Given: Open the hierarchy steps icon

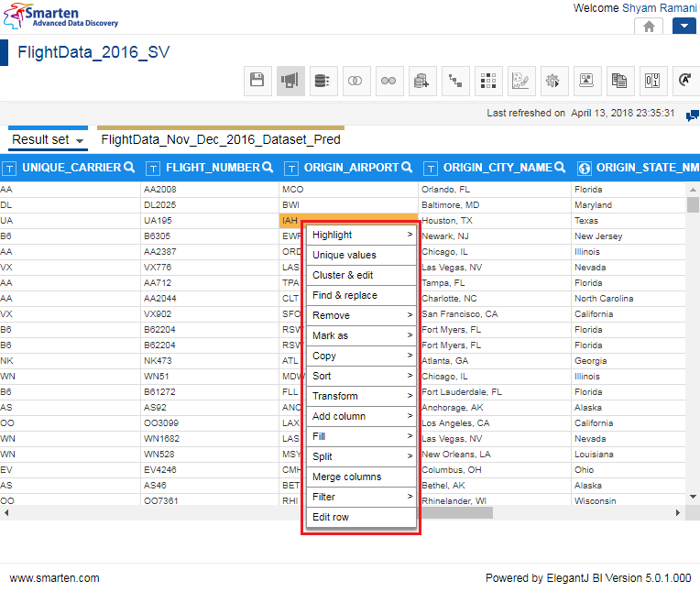Looking at the screenshot, I should click(455, 81).
